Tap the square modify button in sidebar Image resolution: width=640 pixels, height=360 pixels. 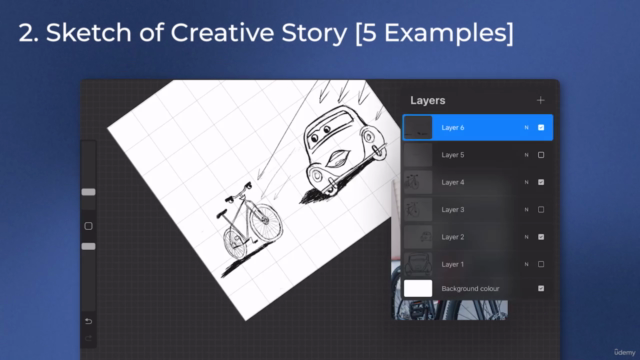[88, 226]
